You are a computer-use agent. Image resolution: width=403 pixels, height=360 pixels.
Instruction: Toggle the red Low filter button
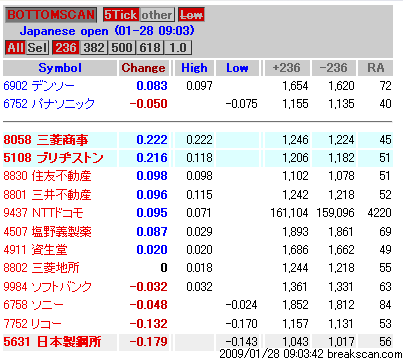coord(191,15)
